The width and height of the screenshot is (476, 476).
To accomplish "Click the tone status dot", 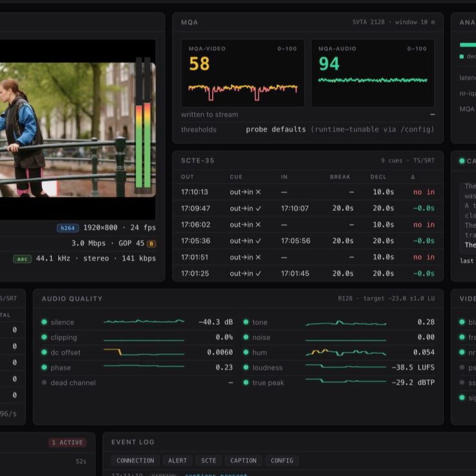I will (246, 322).
